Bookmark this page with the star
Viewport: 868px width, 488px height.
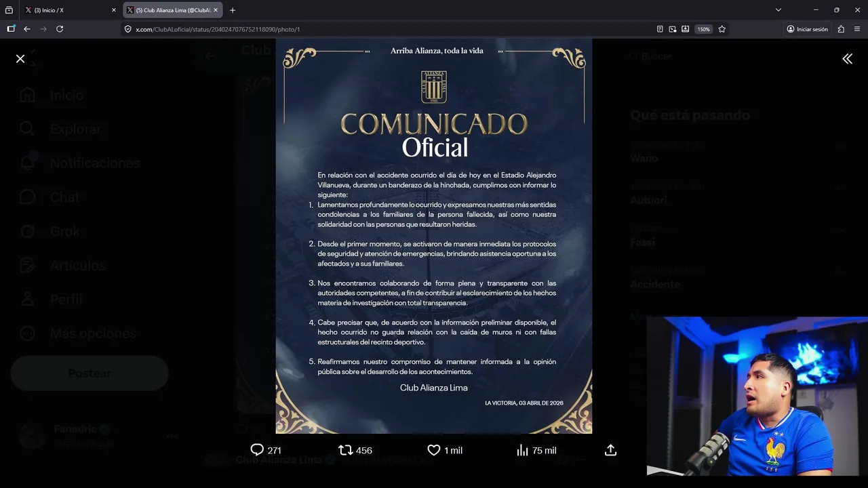pyautogui.click(x=722, y=29)
